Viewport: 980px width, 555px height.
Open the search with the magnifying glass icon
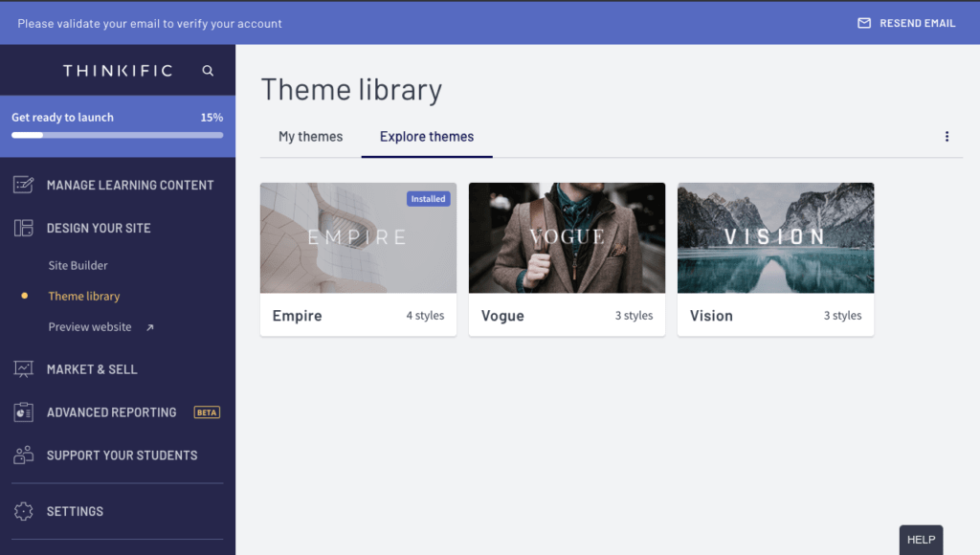point(208,70)
